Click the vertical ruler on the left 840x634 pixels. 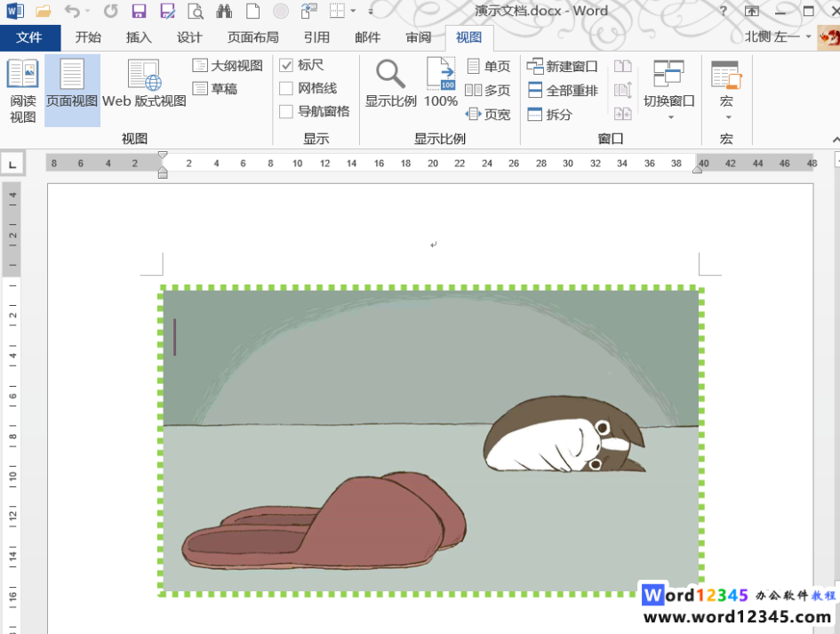[12, 407]
